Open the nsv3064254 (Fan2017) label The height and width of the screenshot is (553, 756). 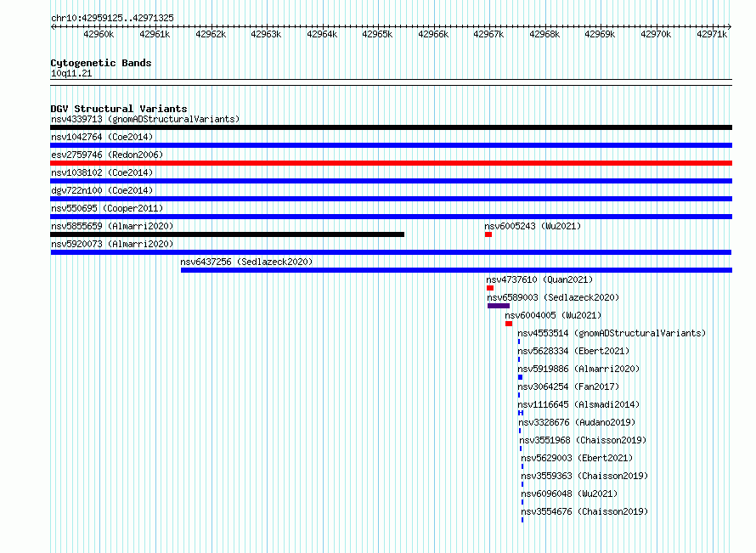click(568, 387)
